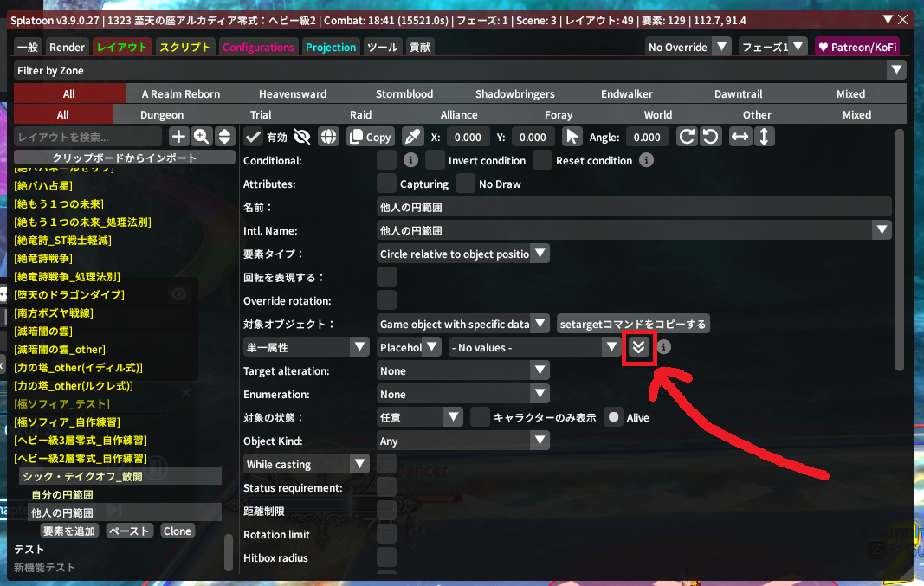Click the globe icon in element toolbar
Viewport: 924px width, 586px height.
[328, 137]
